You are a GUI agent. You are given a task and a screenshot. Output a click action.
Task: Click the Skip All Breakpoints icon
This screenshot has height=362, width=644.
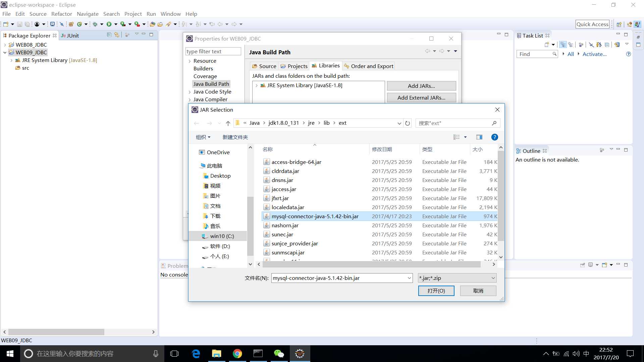[62, 24]
